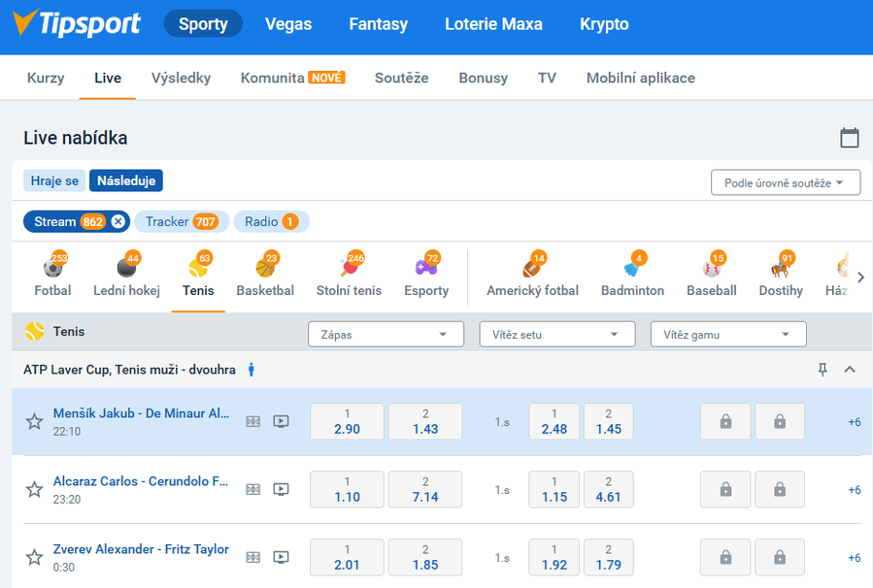Expand +6 more bets for Zverev match
The height and width of the screenshot is (588, 873).
tap(855, 558)
